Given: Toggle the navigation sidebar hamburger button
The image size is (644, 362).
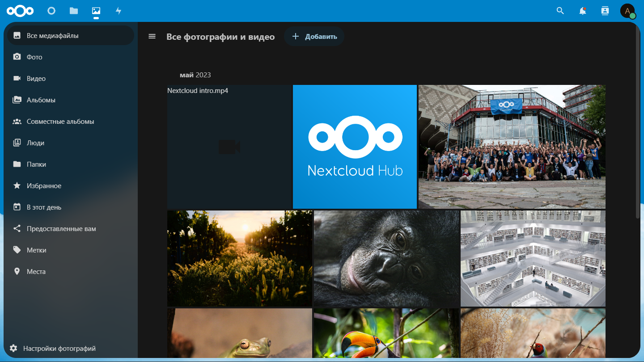Looking at the screenshot, I should [152, 36].
